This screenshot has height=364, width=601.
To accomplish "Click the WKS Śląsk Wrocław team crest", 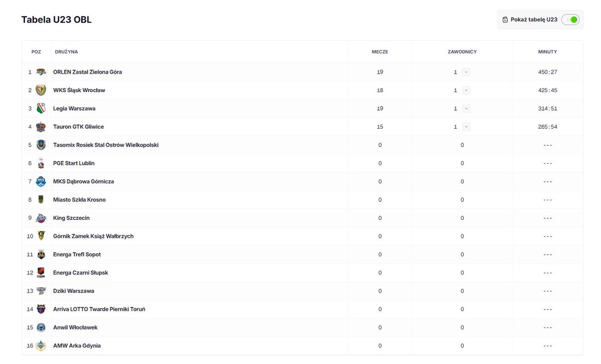I will [41, 90].
